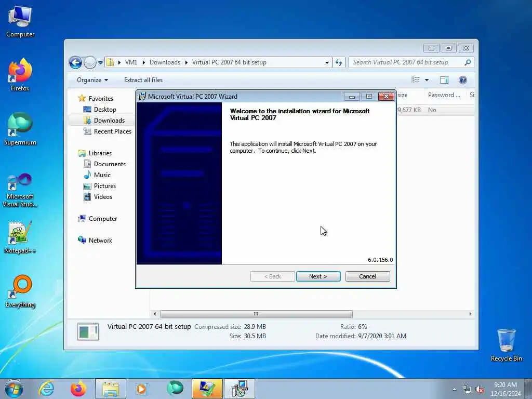Click the details pane file thumbnail
This screenshot has width=532, height=399.
[88, 331]
